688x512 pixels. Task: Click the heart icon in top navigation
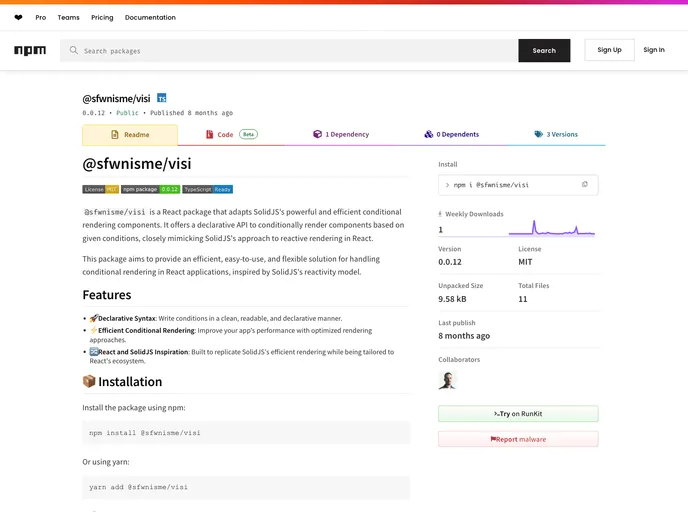(x=18, y=18)
